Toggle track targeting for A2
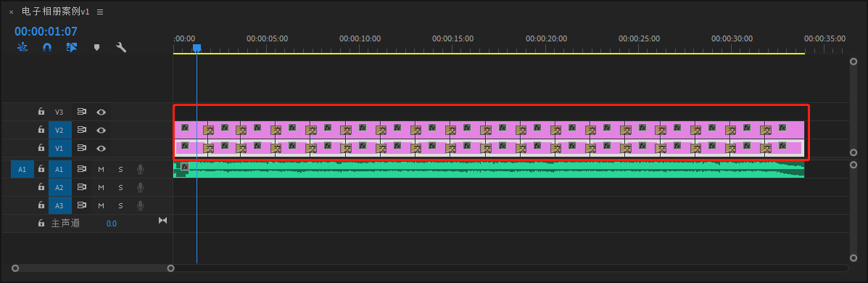The image size is (868, 283). (59, 187)
